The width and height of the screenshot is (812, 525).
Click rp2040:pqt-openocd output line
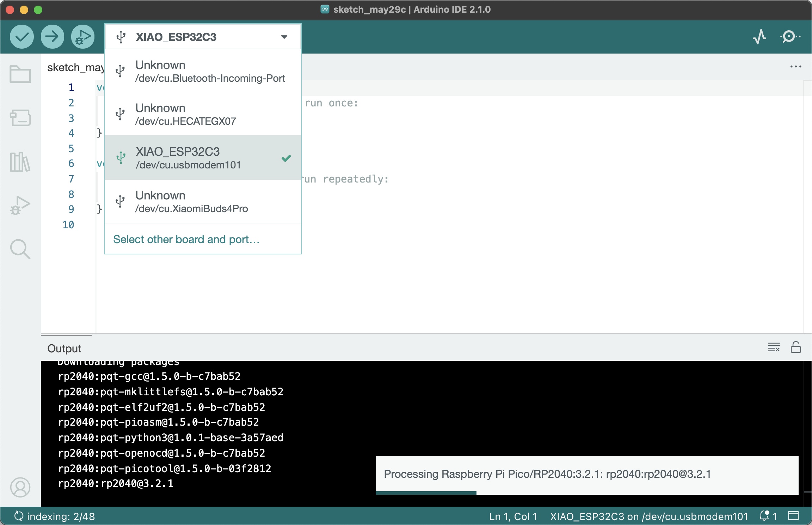coord(162,453)
